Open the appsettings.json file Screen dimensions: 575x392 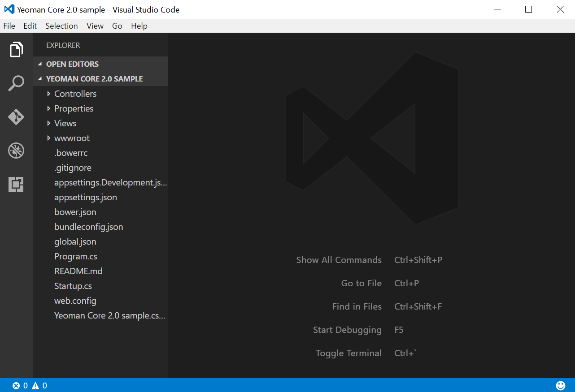100,197
